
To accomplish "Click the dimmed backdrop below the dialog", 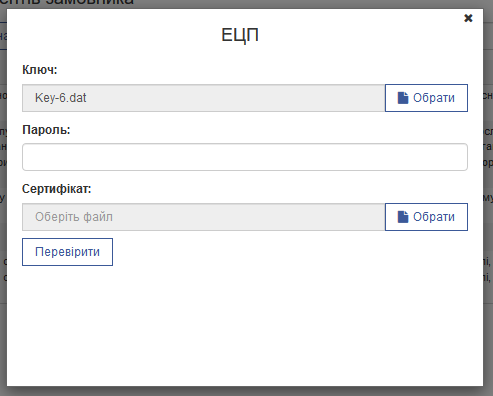I will [x=247, y=391].
